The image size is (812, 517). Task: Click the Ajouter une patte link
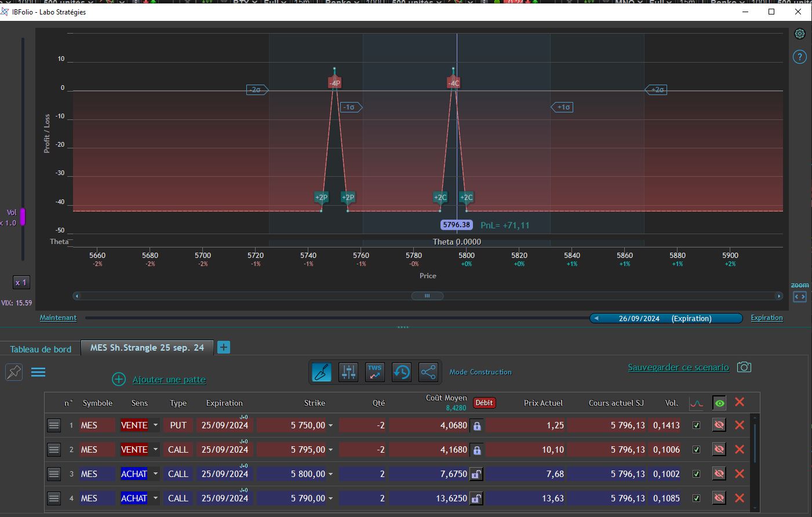pyautogui.click(x=169, y=380)
